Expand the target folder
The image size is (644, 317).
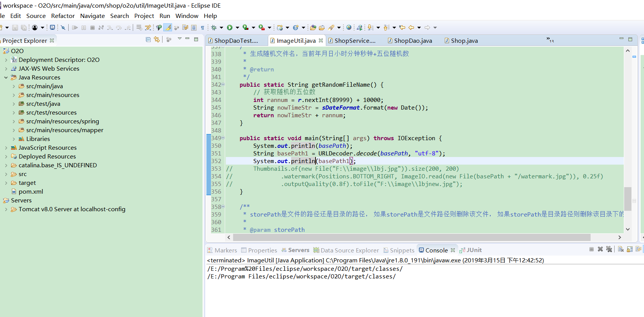[x=6, y=183]
